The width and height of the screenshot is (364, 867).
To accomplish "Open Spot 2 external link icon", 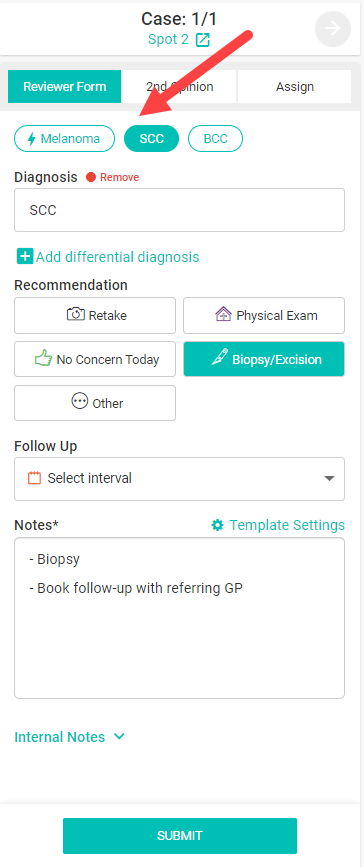I will coord(202,40).
